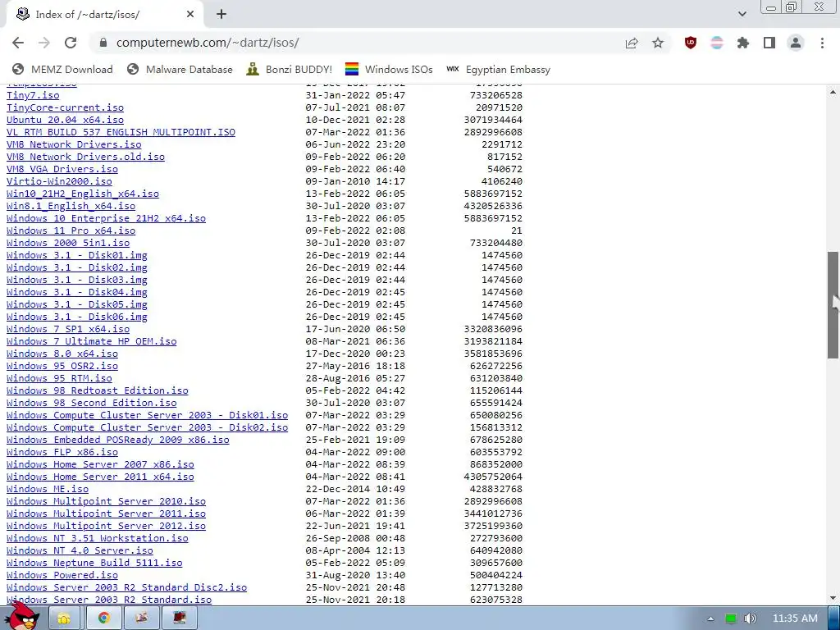Viewport: 840px width, 630px height.
Task: Go back to previous page
Action: coord(18,43)
